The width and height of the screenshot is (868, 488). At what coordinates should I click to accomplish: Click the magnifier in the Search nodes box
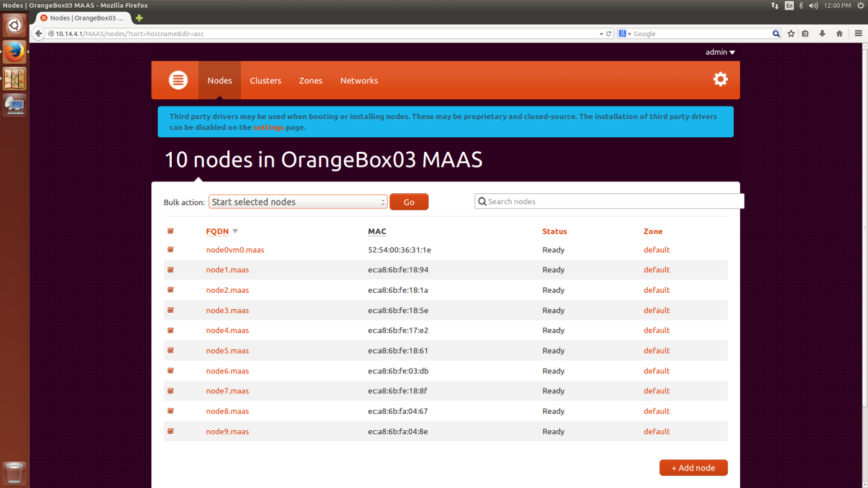(482, 201)
